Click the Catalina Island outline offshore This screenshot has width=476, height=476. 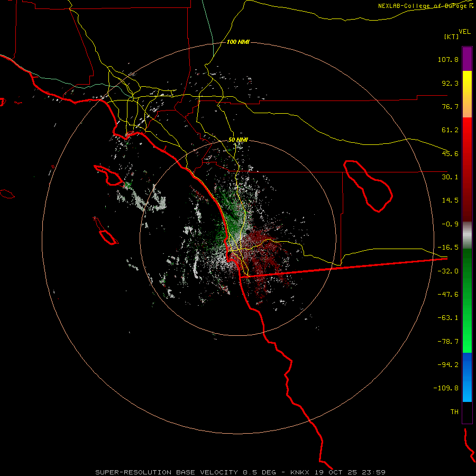coord(108,176)
